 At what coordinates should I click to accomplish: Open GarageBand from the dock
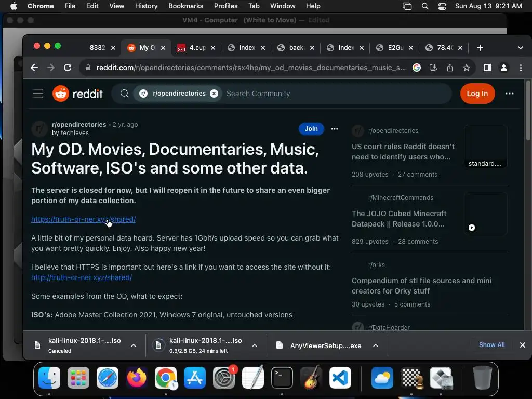click(311, 378)
